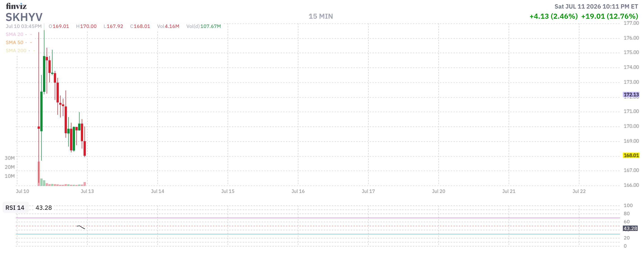This screenshot has height=253, width=644.
Task: Click the Jul 22 date axis label
Action: point(579,191)
